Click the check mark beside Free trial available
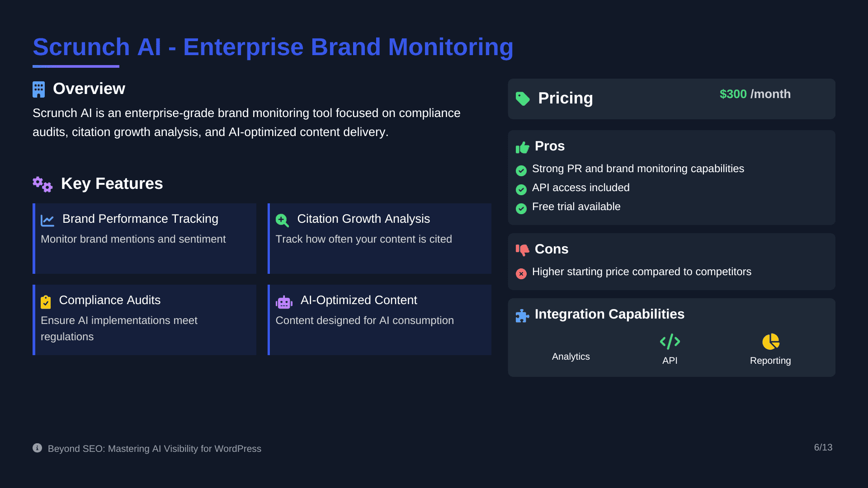 click(521, 209)
